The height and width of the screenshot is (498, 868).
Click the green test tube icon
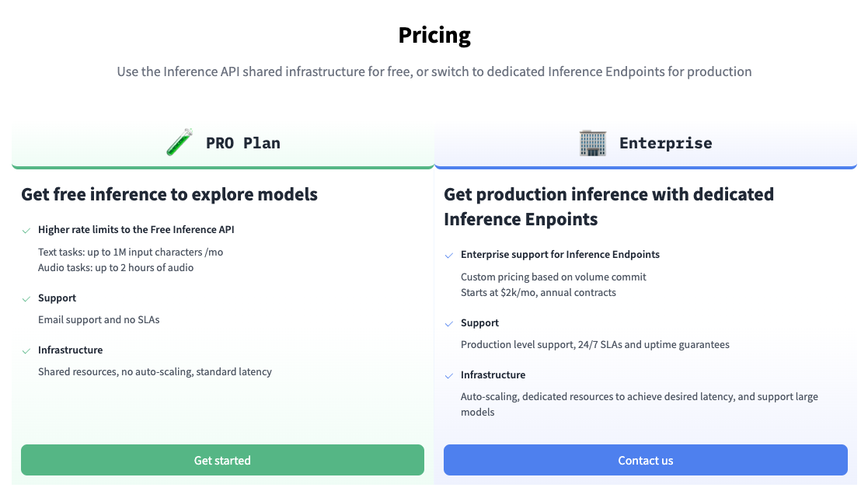(x=180, y=143)
